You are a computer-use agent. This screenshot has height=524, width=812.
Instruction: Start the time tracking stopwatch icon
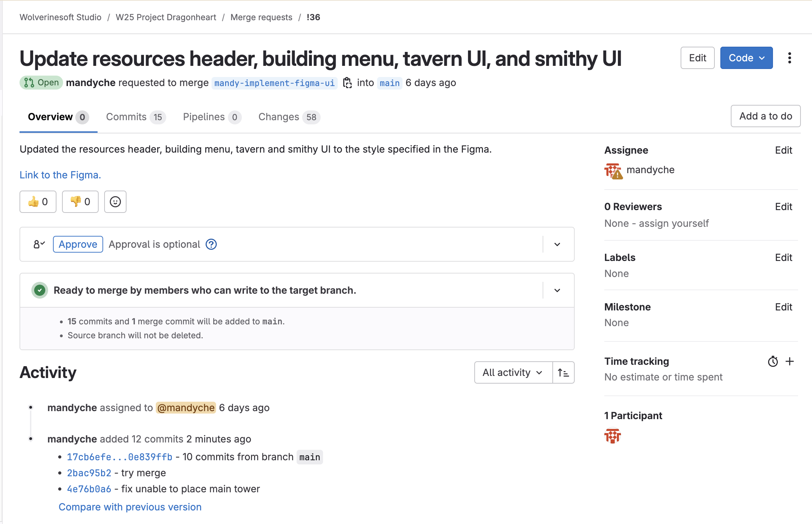[773, 362]
